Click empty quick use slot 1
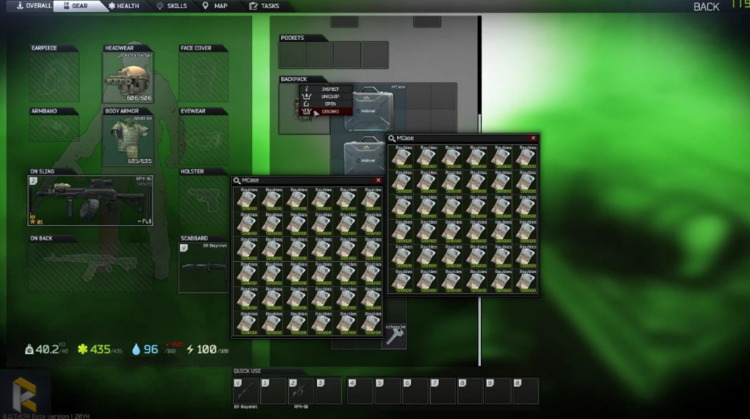This screenshot has height=419, width=750. pos(274,391)
